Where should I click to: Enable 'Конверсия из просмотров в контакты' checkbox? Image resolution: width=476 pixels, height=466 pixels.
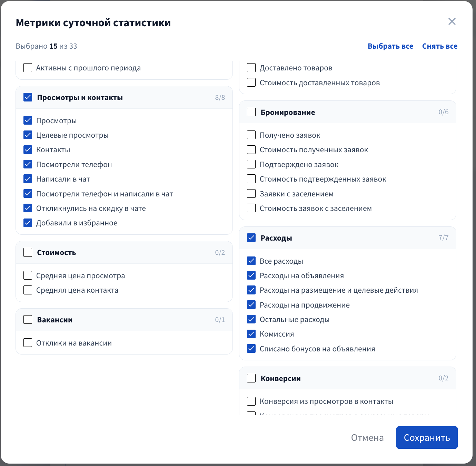point(251,401)
